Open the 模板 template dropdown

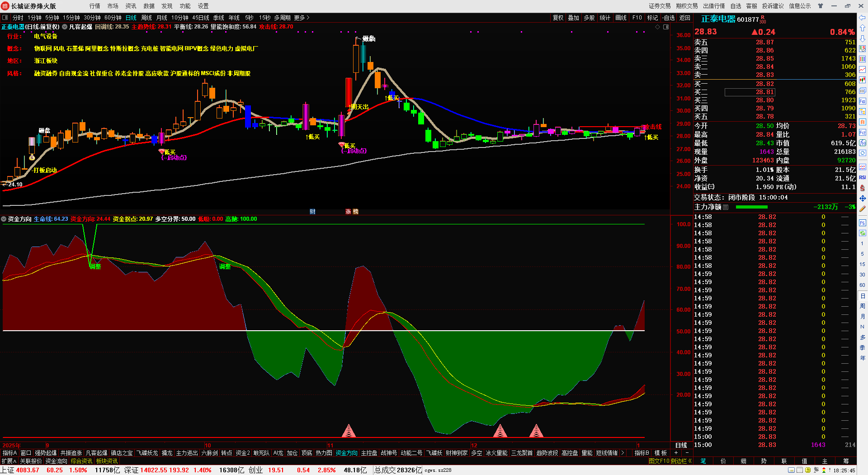click(660, 453)
